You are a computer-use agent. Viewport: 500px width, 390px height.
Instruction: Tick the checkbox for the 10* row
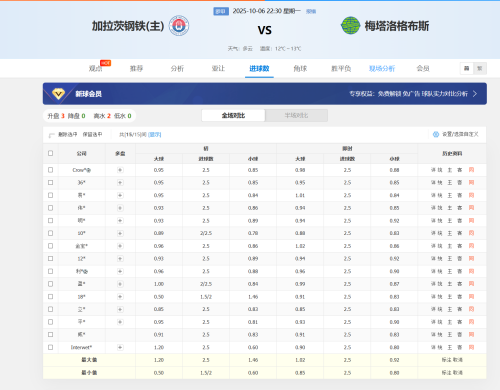tap(50, 233)
